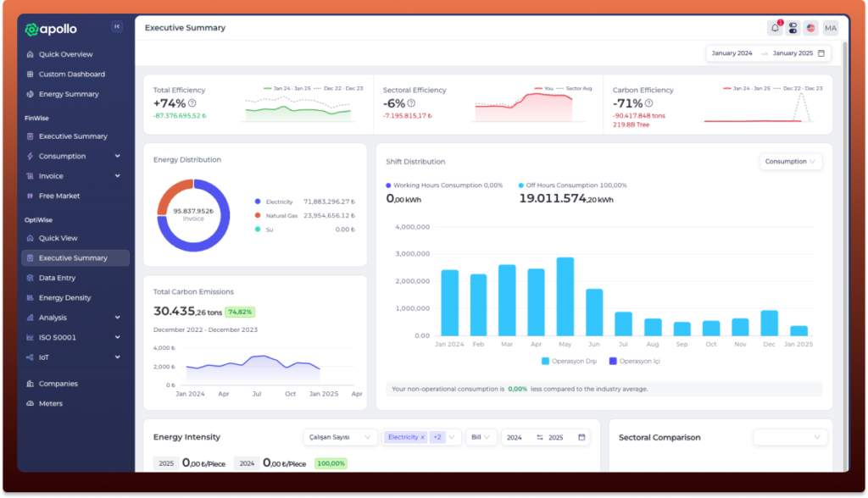
Task: Open Custom Dashboard in the sidebar
Action: (x=71, y=75)
